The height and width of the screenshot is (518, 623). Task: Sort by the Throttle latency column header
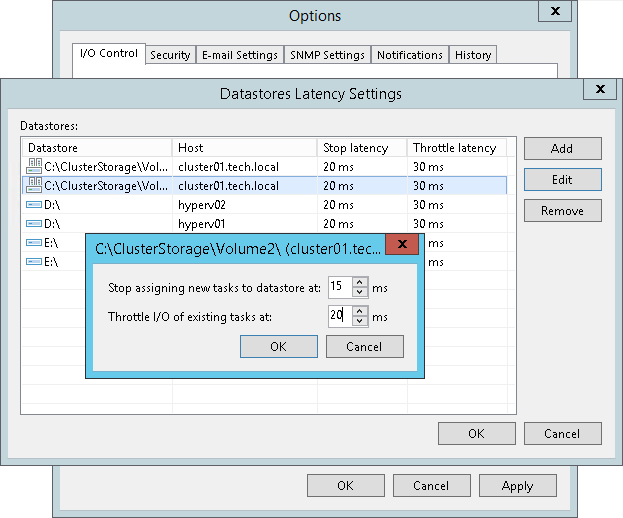click(x=455, y=148)
